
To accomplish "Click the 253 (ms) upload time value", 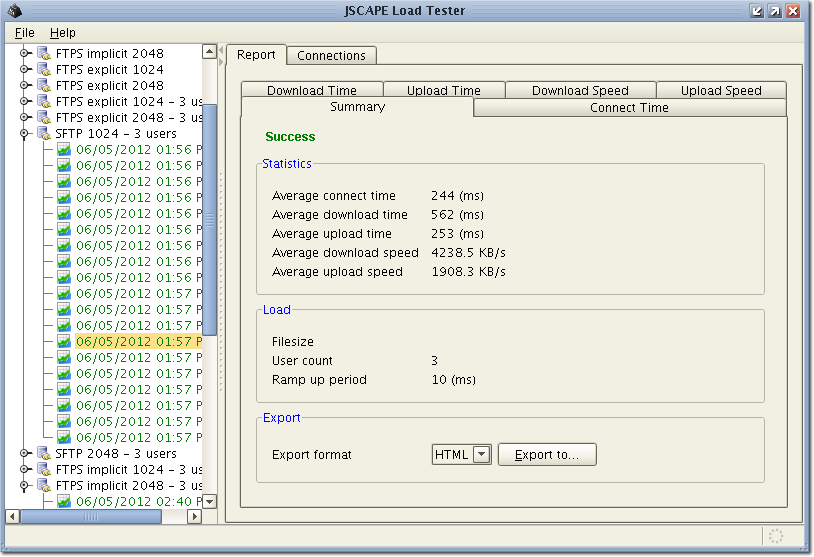I will click(x=457, y=234).
